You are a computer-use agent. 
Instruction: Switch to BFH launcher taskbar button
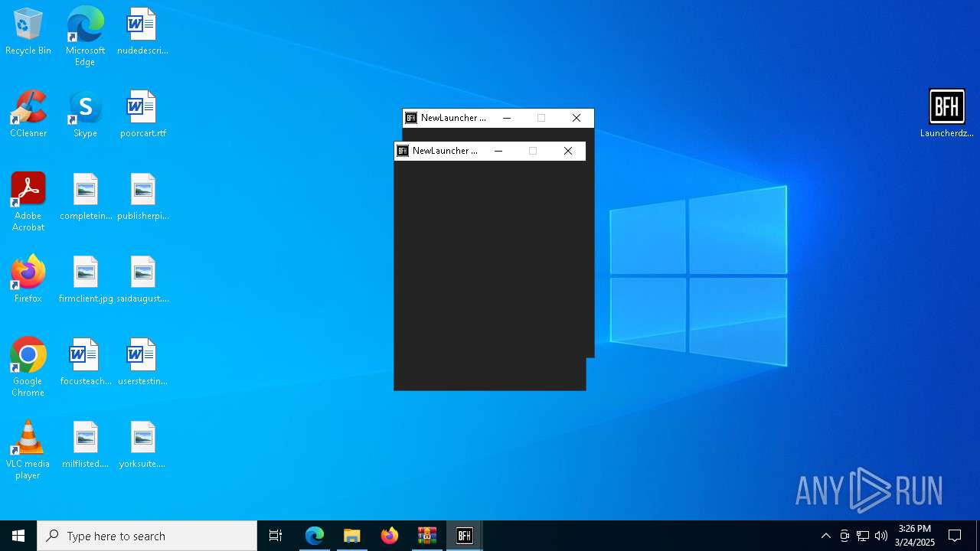(465, 536)
